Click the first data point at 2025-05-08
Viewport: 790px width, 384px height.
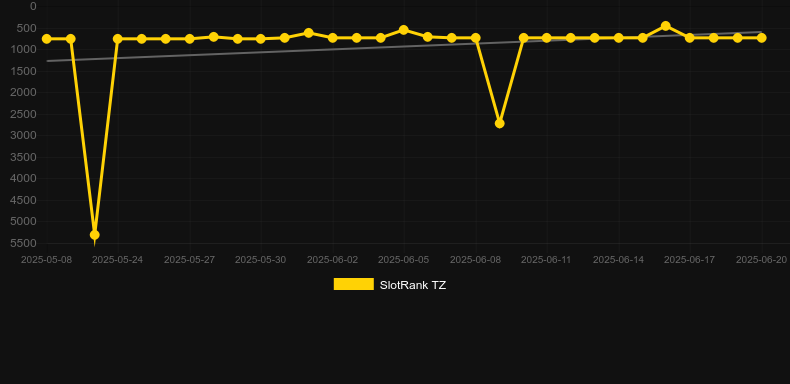47,39
